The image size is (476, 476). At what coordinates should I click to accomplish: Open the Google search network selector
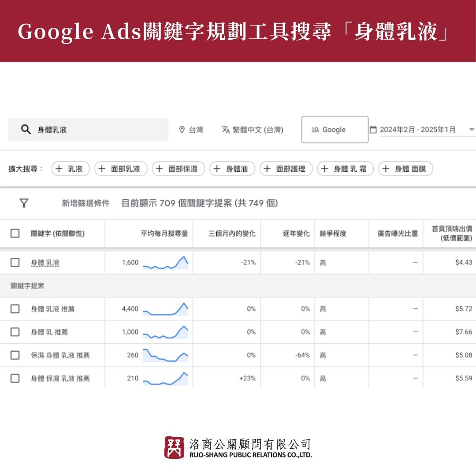335,130
